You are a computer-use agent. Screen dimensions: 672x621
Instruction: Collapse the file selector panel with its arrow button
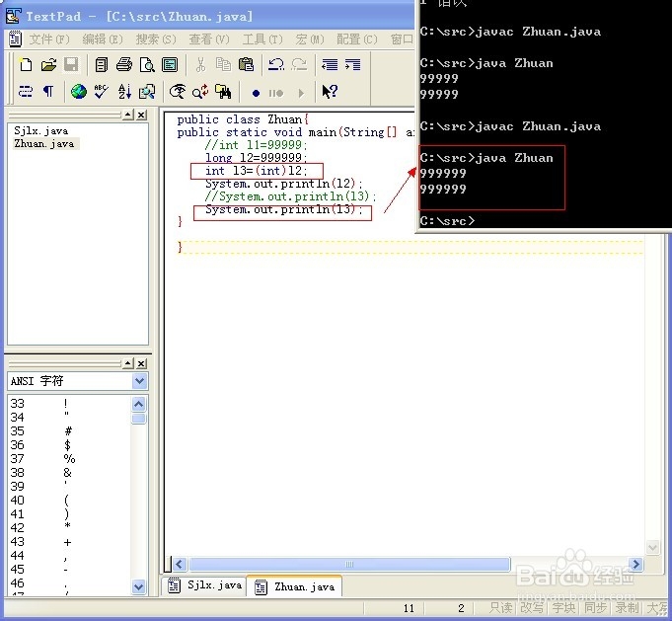click(128, 115)
